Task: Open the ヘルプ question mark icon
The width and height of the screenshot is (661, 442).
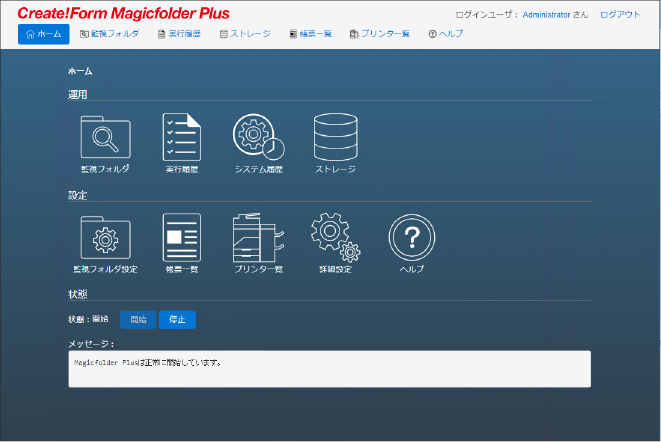Action: [x=412, y=237]
